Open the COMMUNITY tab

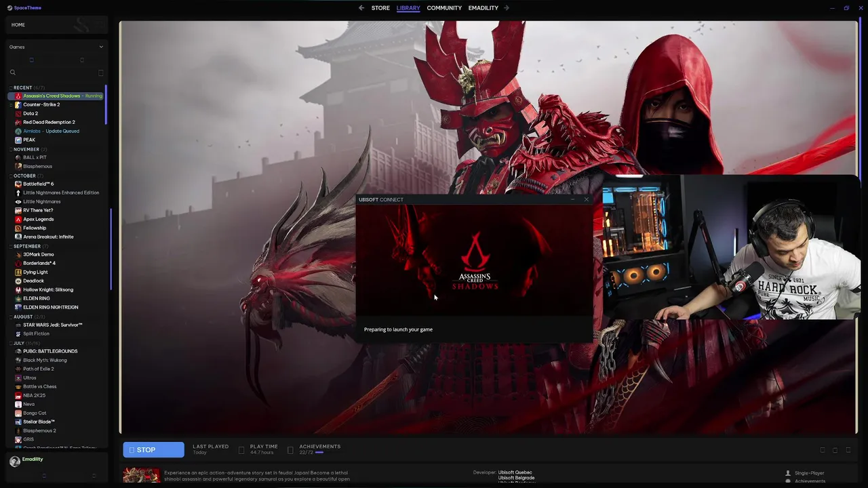[x=444, y=8]
